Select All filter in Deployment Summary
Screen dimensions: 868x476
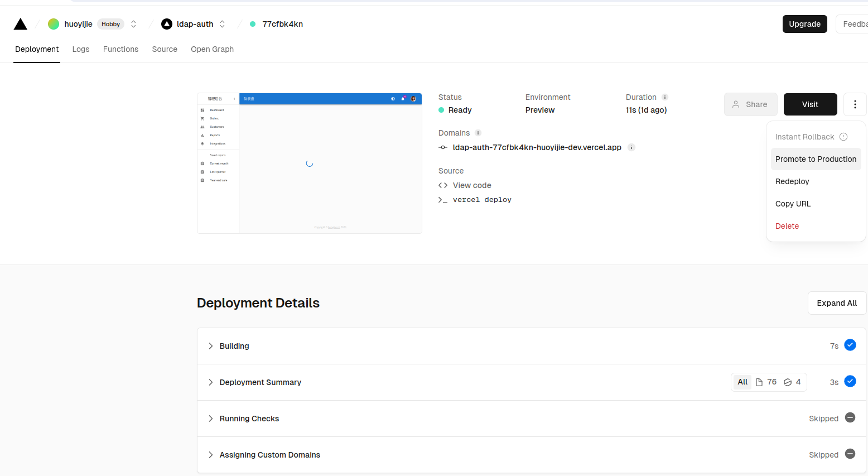(742, 382)
